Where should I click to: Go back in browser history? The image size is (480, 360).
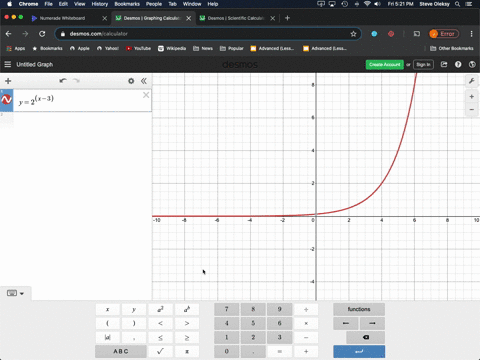(9, 34)
